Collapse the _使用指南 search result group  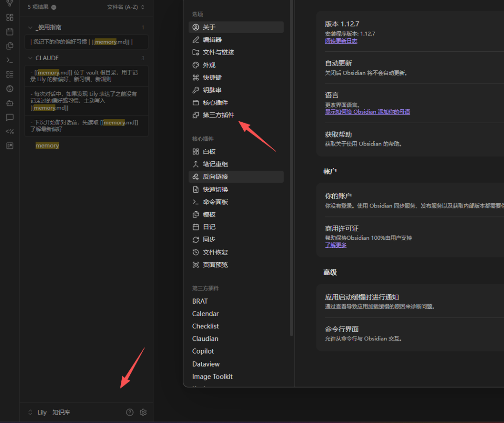30,28
